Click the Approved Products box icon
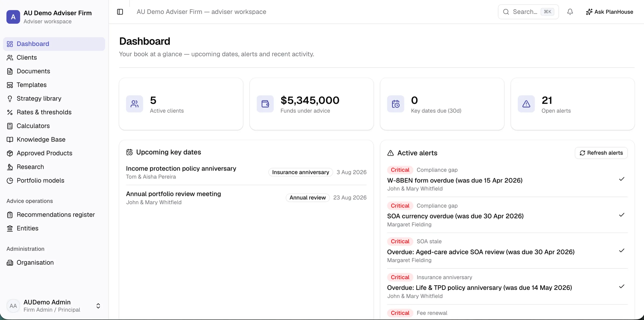 [10, 153]
